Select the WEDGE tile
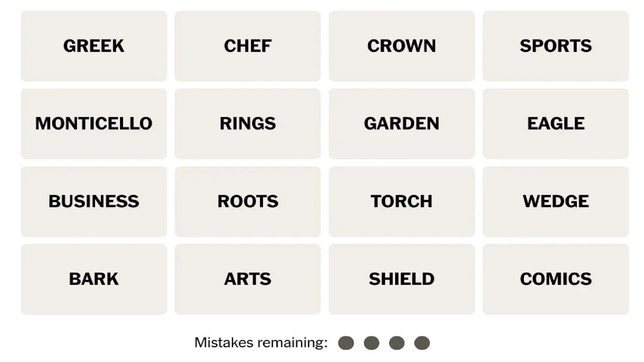The width and height of the screenshot is (644, 362). coord(554,201)
